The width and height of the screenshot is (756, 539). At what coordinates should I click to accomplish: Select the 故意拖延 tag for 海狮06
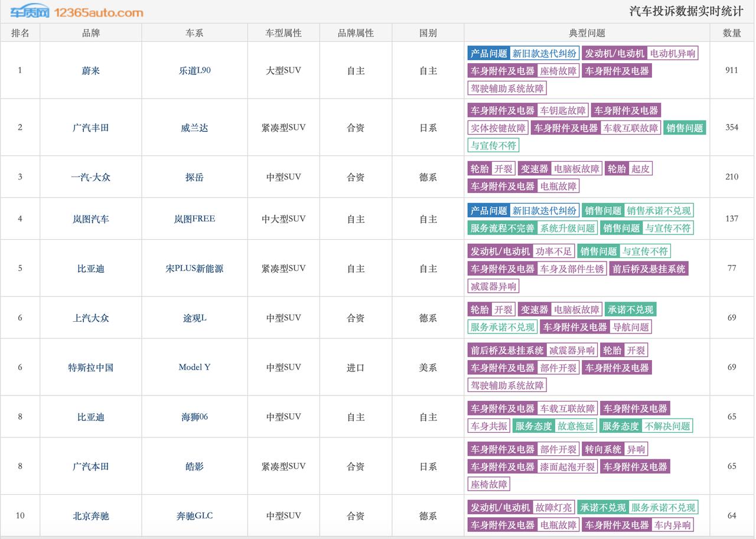(x=575, y=426)
